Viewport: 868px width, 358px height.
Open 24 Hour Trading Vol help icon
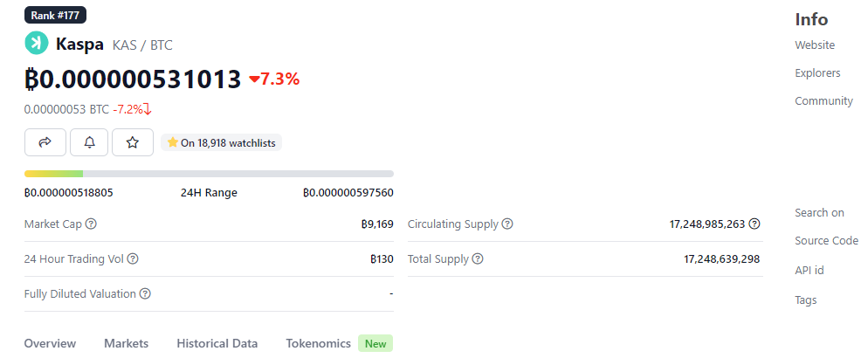(x=133, y=258)
